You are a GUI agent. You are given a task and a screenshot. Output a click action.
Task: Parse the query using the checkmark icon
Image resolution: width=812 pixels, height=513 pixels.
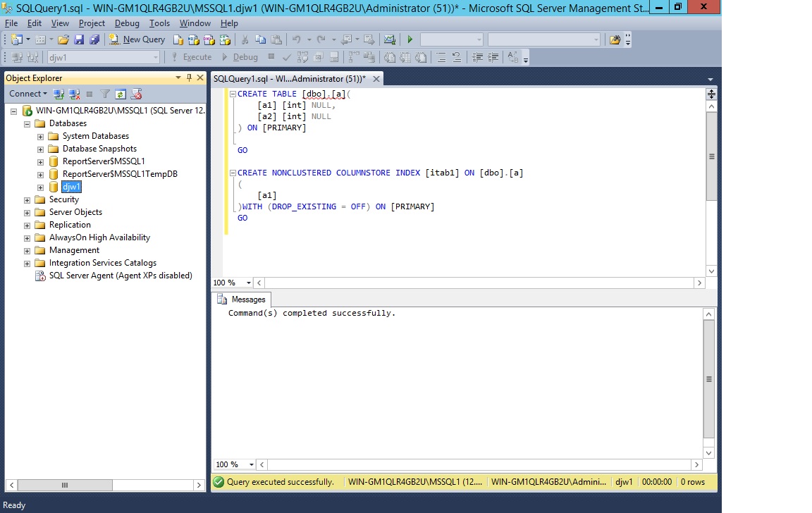[x=287, y=57]
